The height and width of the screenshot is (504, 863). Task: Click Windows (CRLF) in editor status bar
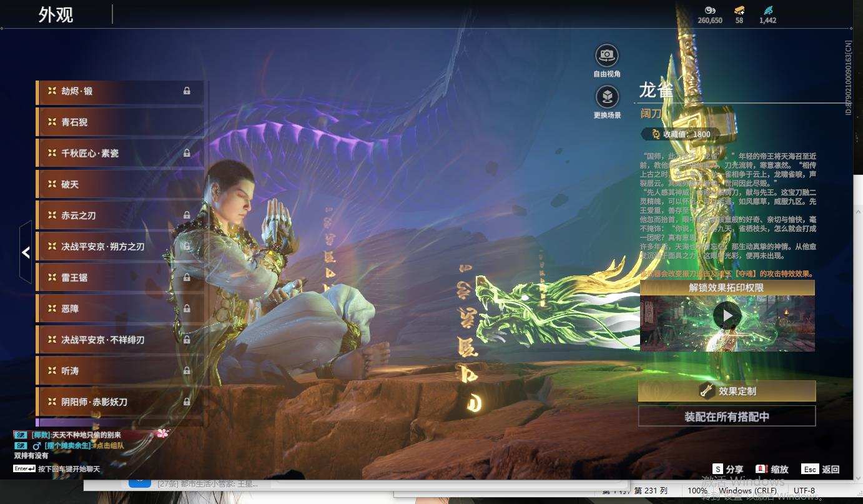pyautogui.click(x=747, y=491)
